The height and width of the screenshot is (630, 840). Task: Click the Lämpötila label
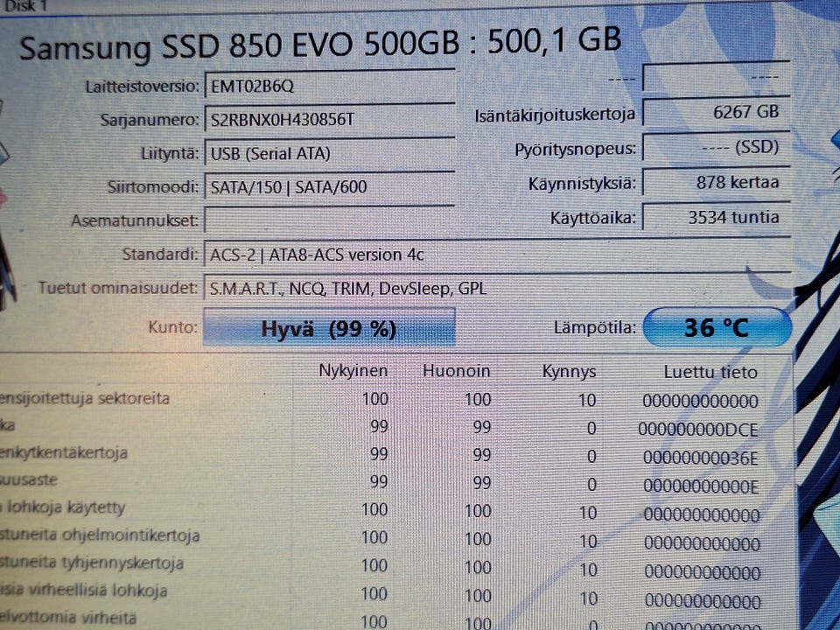pyautogui.click(x=595, y=327)
